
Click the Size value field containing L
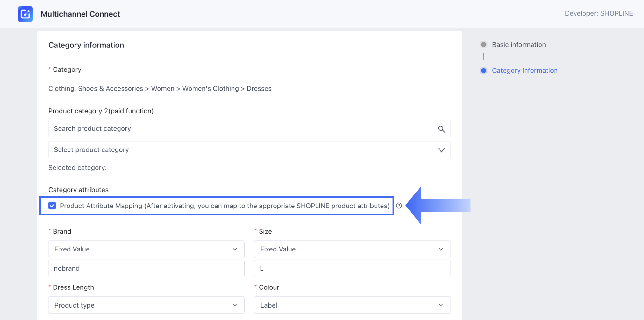352,268
